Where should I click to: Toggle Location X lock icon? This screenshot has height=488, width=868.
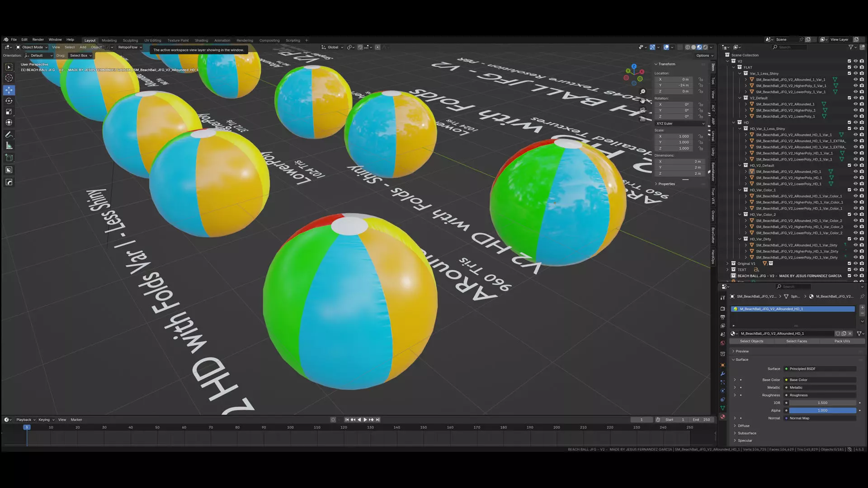(701, 80)
